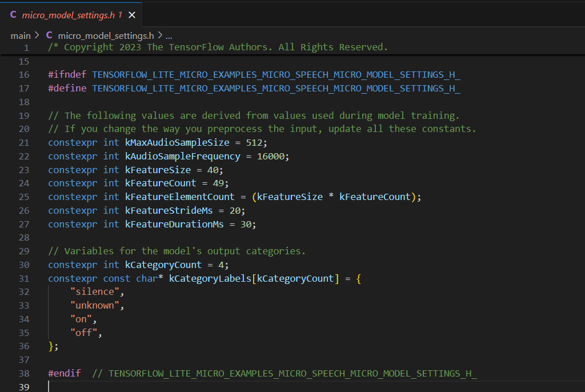Image resolution: width=585 pixels, height=392 pixels.
Task: Click the C language icon in the breadcrumb
Action: click(49, 35)
